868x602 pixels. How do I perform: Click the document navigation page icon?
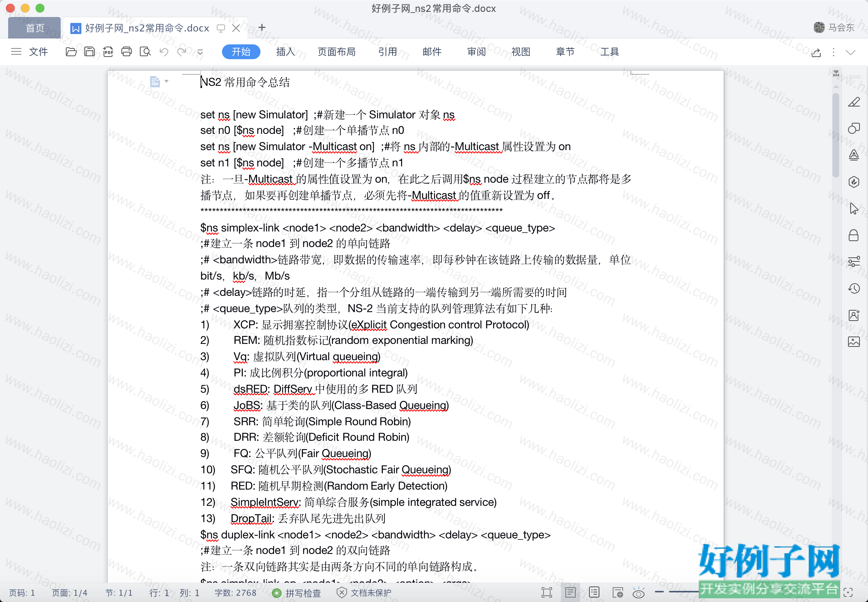coord(155,81)
